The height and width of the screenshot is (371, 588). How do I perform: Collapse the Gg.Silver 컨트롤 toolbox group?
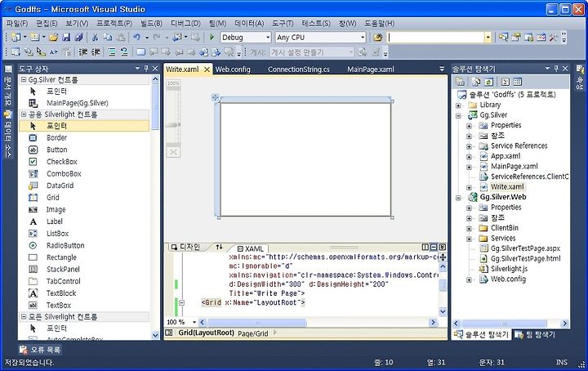point(24,79)
